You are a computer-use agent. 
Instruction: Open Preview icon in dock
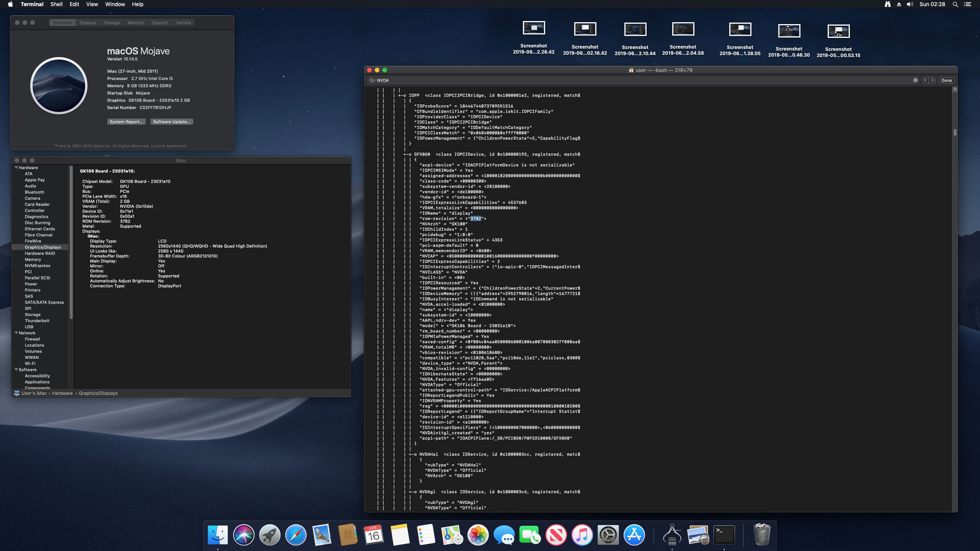698,535
